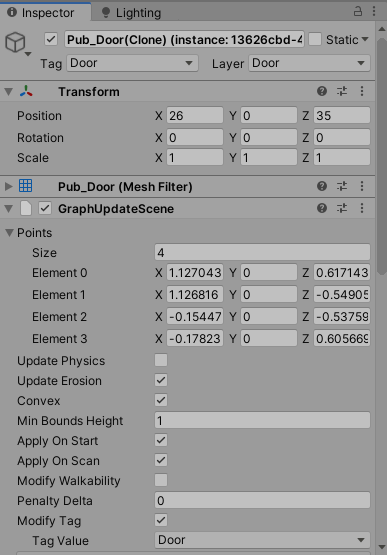
Task: Expand the Pub_Door Mesh Filter component
Action: tap(8, 186)
